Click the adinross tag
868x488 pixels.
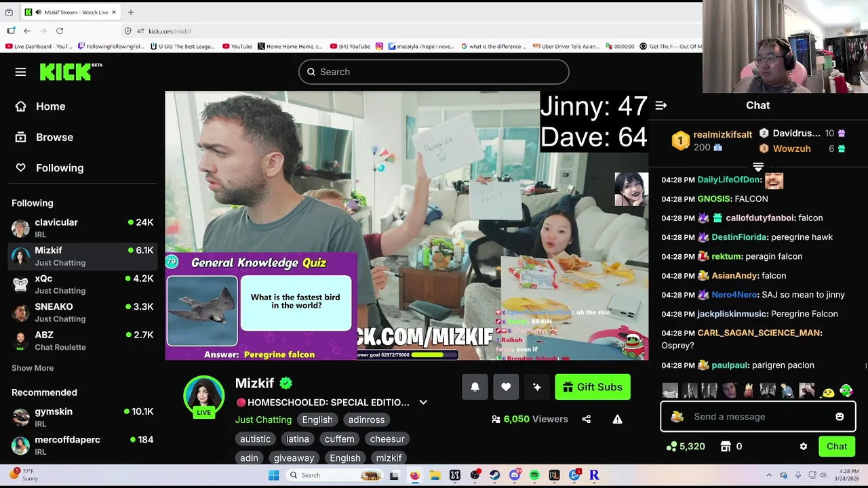click(x=366, y=420)
